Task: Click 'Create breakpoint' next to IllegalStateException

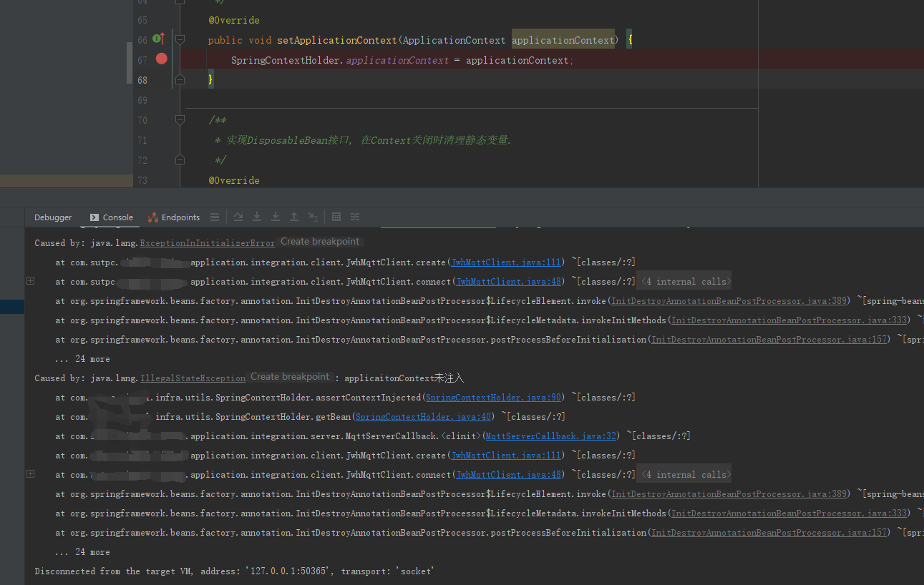Action: 290,376
